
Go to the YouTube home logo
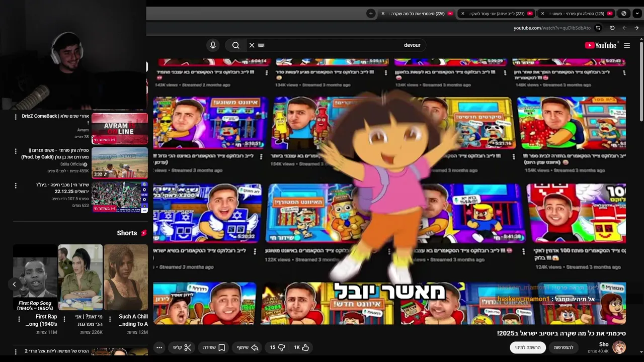click(600, 45)
